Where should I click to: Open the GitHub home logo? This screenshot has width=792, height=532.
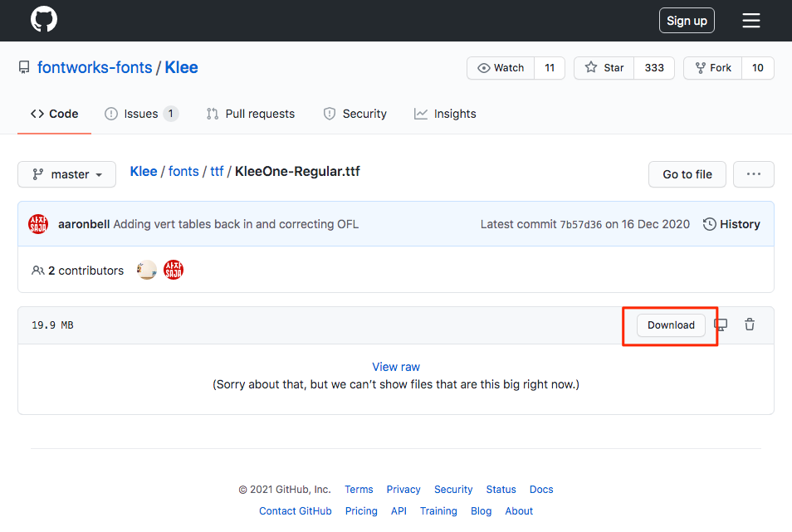click(44, 19)
